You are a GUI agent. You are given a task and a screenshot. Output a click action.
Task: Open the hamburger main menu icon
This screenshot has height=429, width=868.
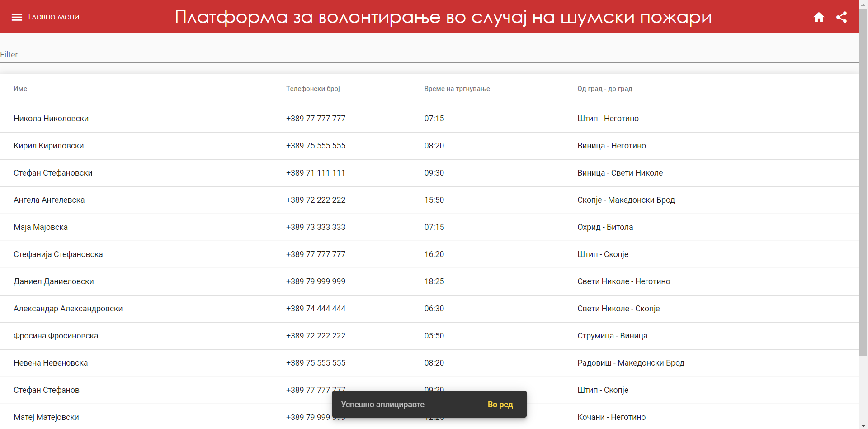pos(17,17)
